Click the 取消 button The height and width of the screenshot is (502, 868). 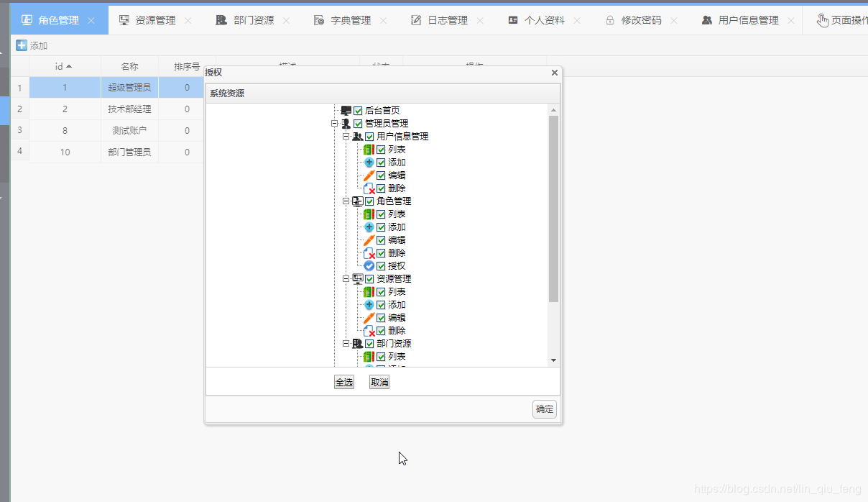(379, 382)
